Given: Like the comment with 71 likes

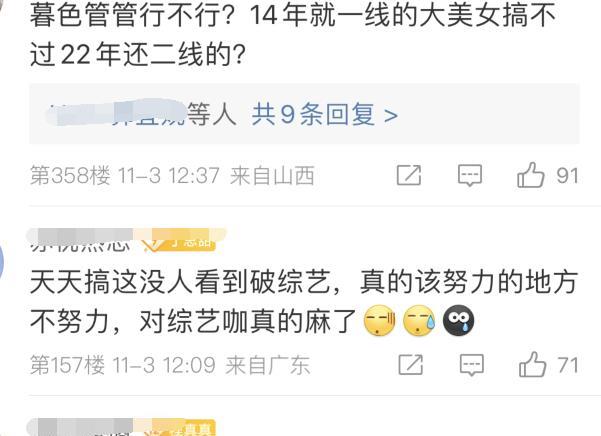Looking at the screenshot, I should pos(532,364).
